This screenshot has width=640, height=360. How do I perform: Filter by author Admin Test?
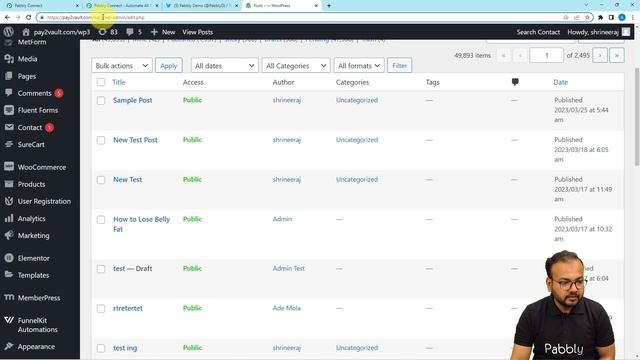(x=289, y=268)
